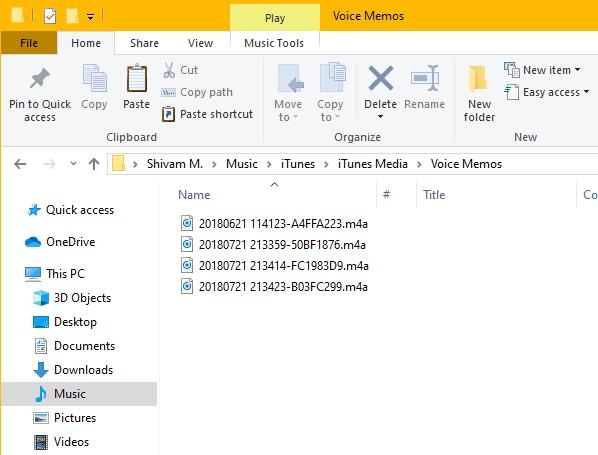598x455 pixels.
Task: Click the Delete X icon
Action: coord(381,78)
